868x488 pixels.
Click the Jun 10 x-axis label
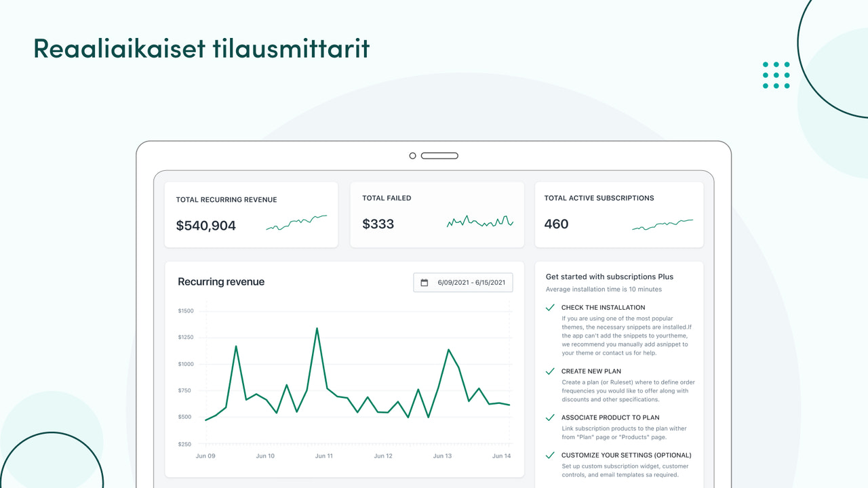pos(265,456)
